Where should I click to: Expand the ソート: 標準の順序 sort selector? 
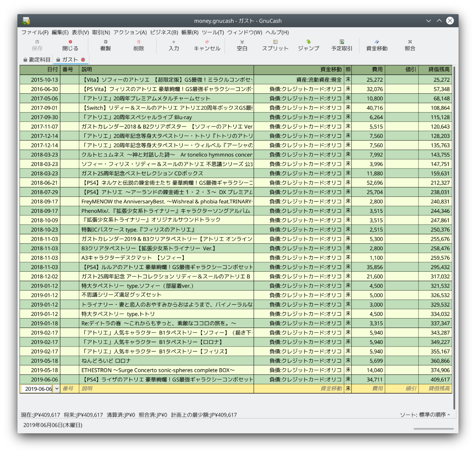[425, 415]
